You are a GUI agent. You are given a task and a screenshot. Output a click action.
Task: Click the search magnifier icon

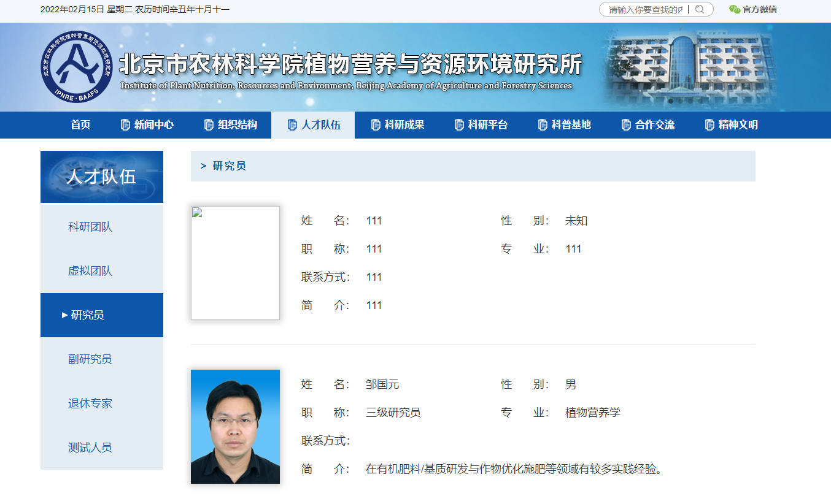click(700, 9)
